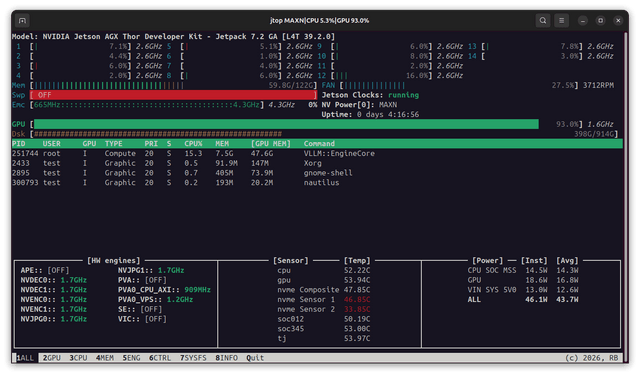
Task: Click the 47.6G GPU memory value
Action: (262, 154)
